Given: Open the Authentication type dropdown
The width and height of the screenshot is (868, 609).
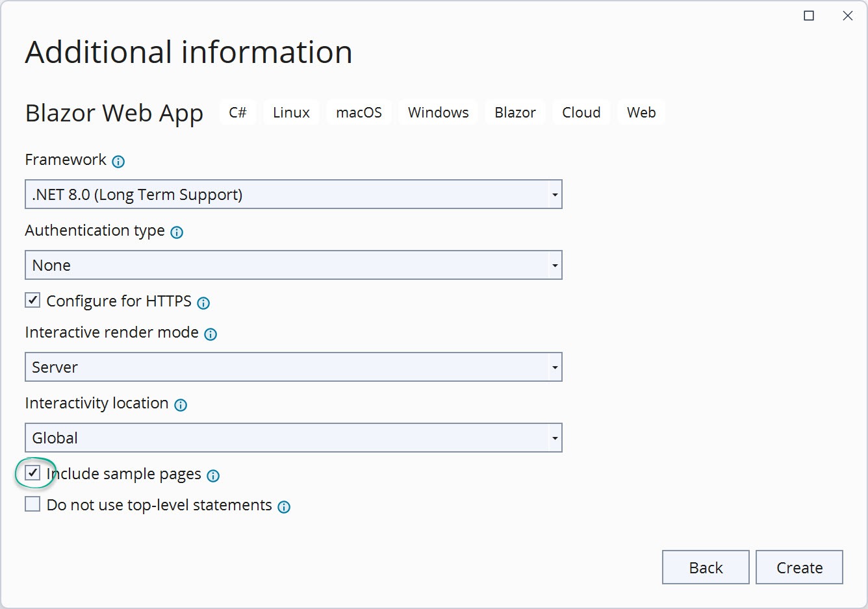Looking at the screenshot, I should point(554,265).
